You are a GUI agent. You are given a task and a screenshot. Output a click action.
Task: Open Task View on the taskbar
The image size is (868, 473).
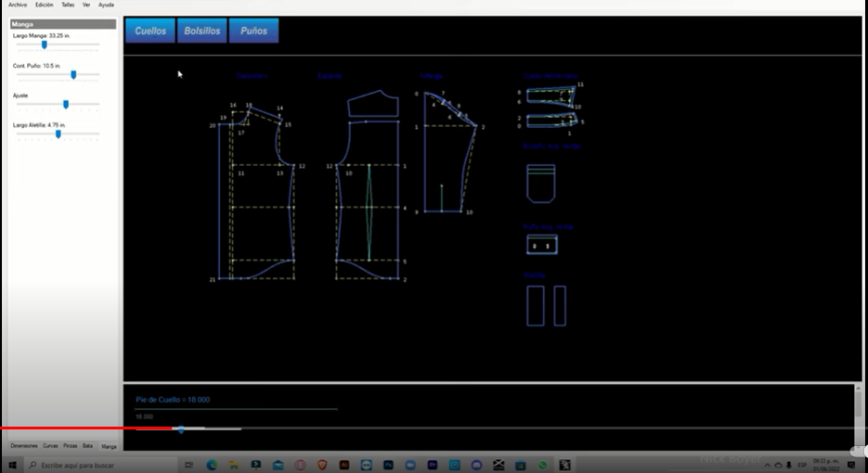188,466
